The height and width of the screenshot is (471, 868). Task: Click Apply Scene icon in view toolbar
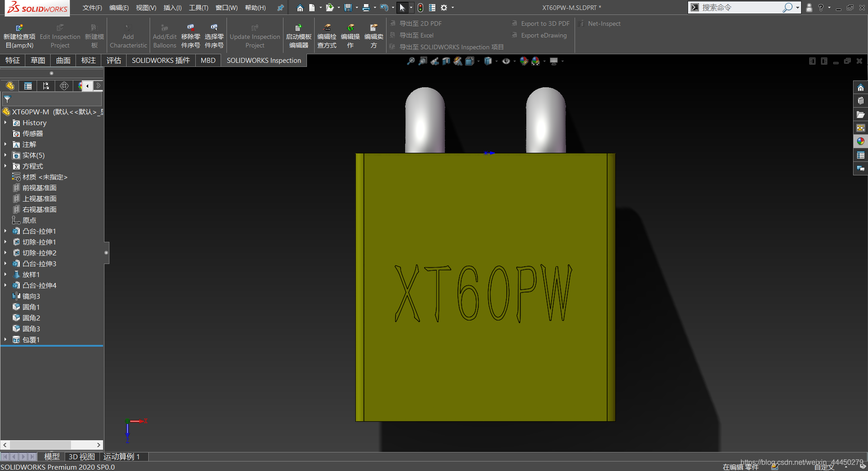[536, 61]
